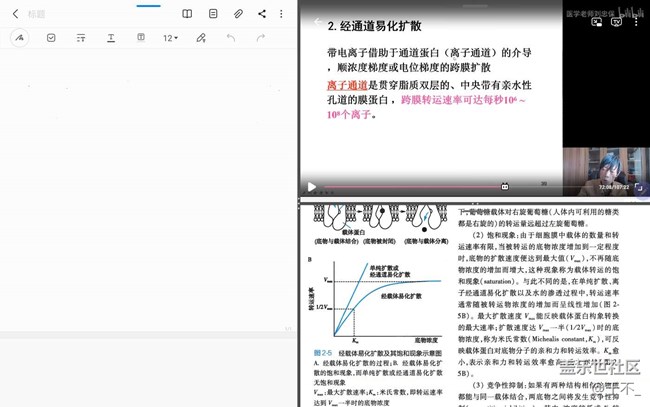650x407 pixels.
Task: Insert a checkbox list item
Action: point(51,38)
